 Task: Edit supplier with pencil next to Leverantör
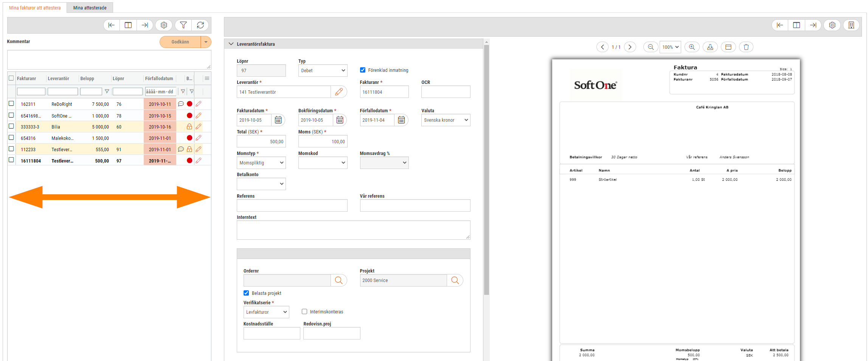coord(339,92)
